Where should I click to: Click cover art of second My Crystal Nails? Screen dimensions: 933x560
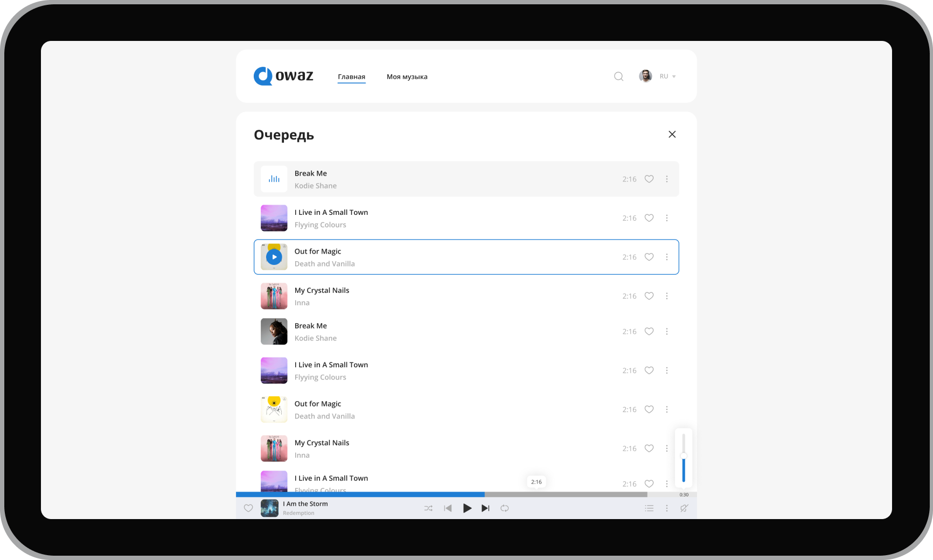(274, 449)
